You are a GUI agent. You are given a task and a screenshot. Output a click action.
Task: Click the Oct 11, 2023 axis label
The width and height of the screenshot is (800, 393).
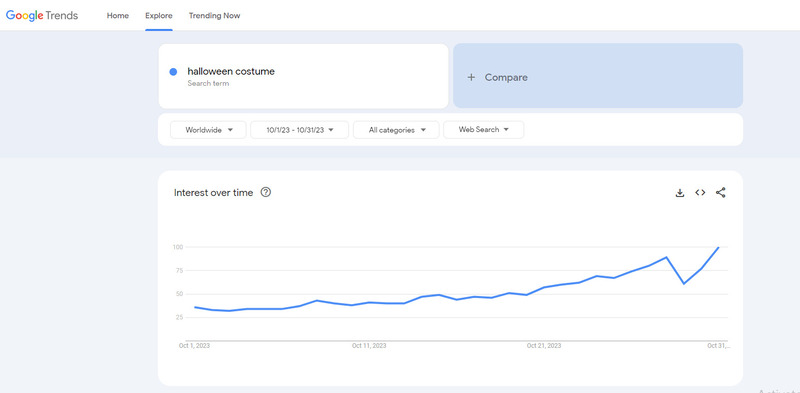tap(369, 346)
